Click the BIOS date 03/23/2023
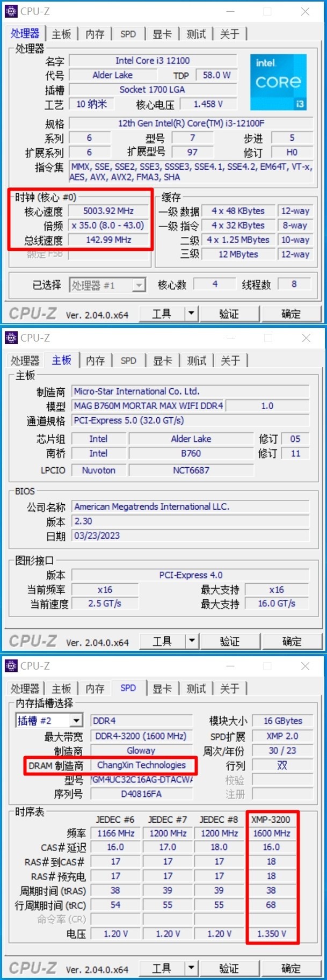Screen dimensions: 327x980 pyautogui.click(x=191, y=536)
